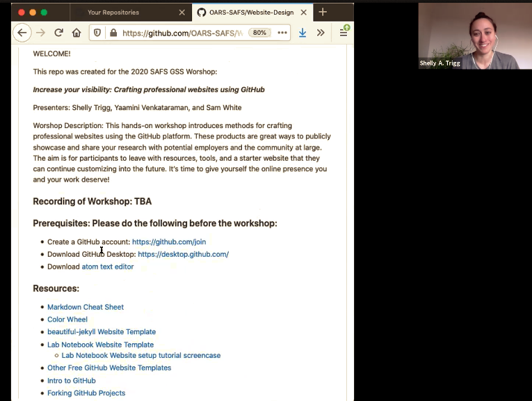532x401 pixels.
Task: Open the Intro to GitHub link
Action: pos(71,381)
